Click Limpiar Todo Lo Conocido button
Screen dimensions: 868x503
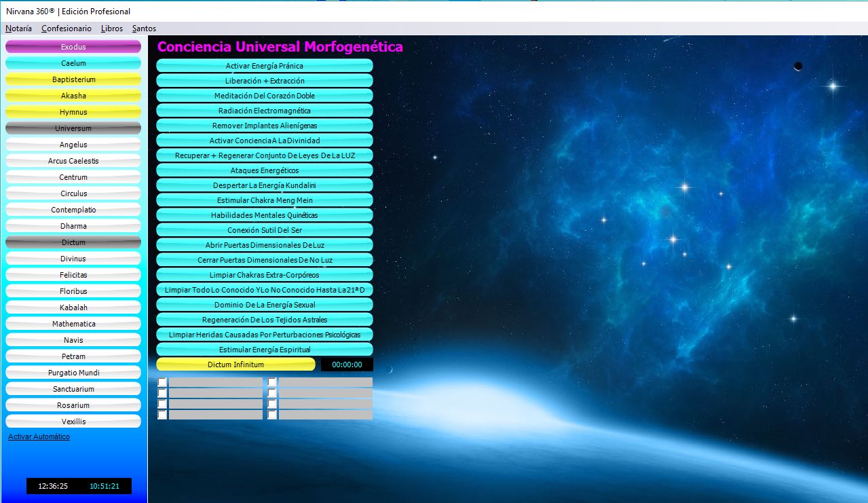click(265, 290)
